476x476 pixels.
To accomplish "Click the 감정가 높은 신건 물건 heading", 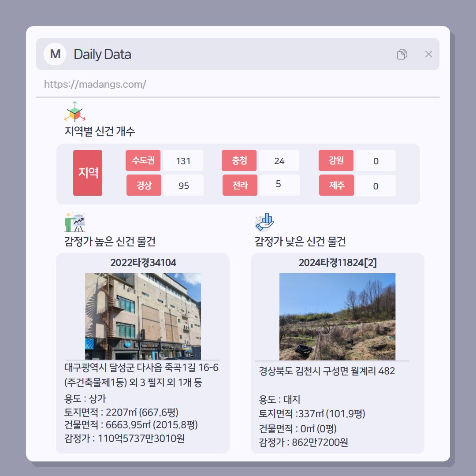I will pos(110,242).
